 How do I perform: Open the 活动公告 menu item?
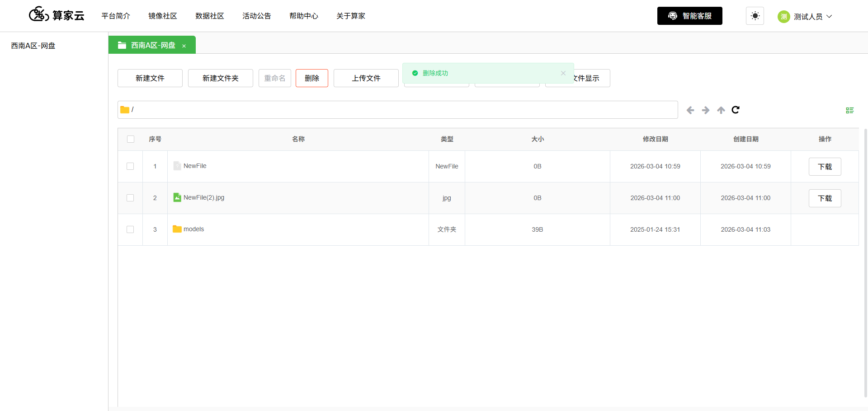pos(257,16)
